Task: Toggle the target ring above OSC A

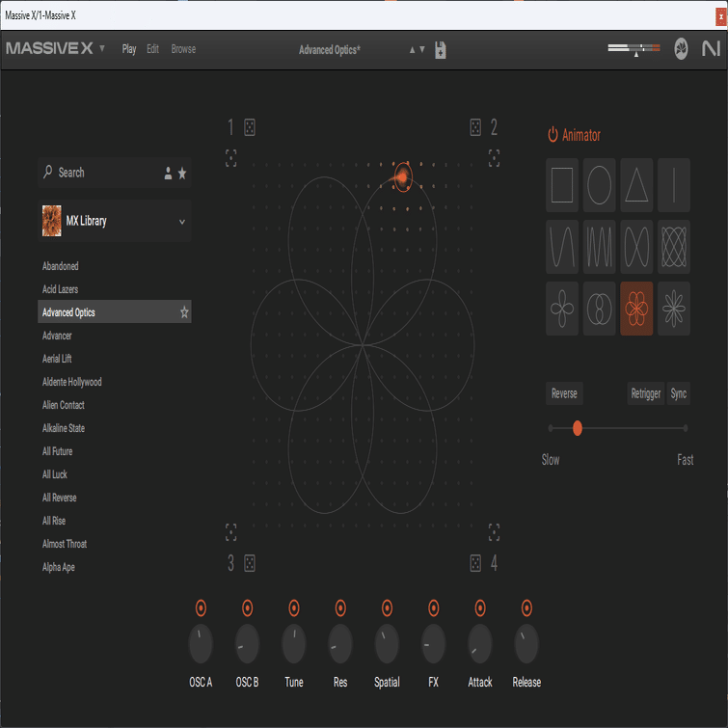Action: 201,607
